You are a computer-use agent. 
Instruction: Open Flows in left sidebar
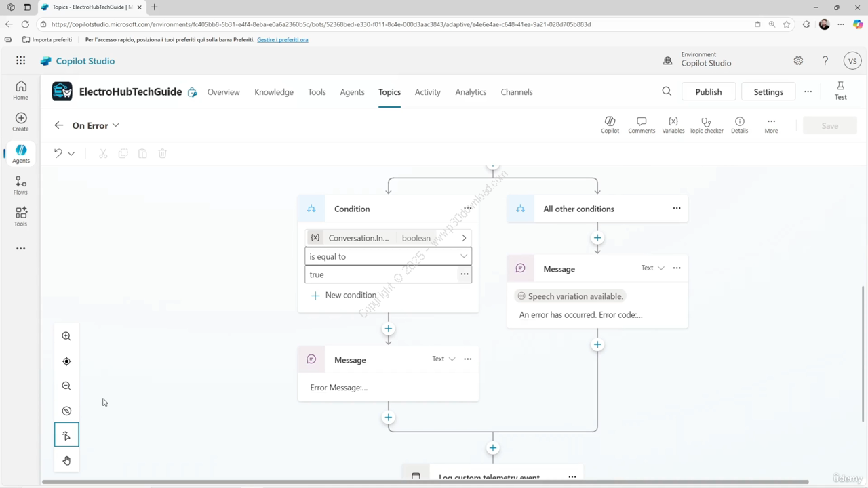click(x=20, y=185)
